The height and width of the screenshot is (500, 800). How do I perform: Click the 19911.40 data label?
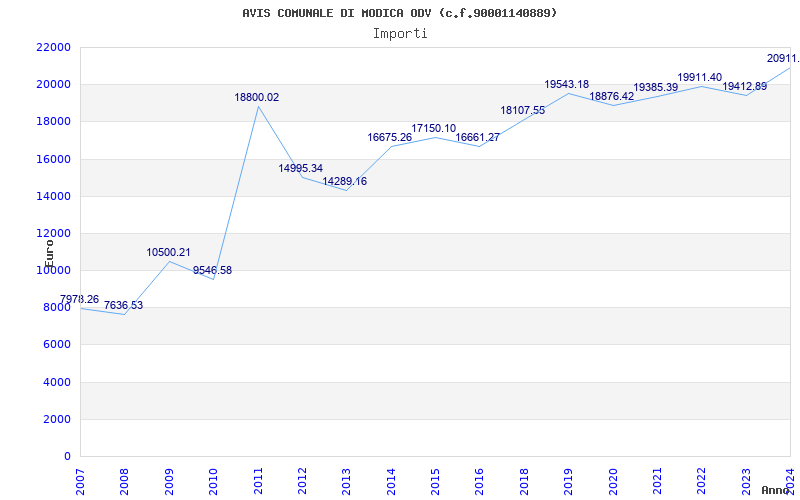point(699,78)
